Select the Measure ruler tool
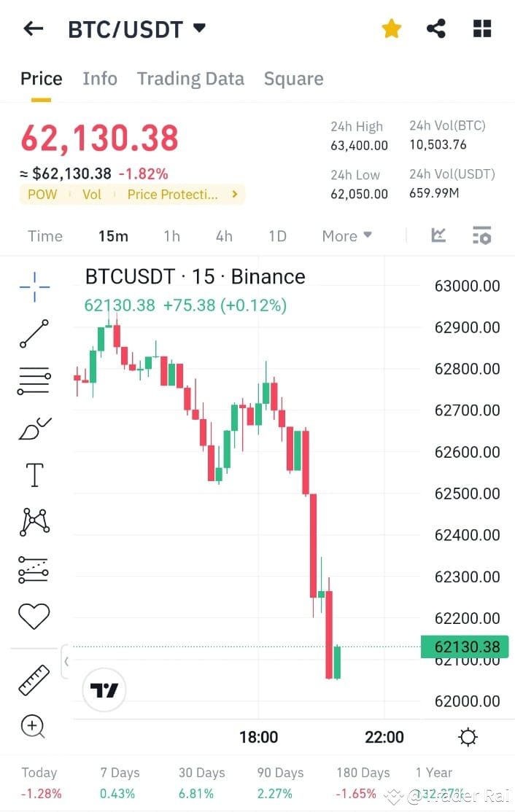The height and width of the screenshot is (812, 515). [x=33, y=679]
